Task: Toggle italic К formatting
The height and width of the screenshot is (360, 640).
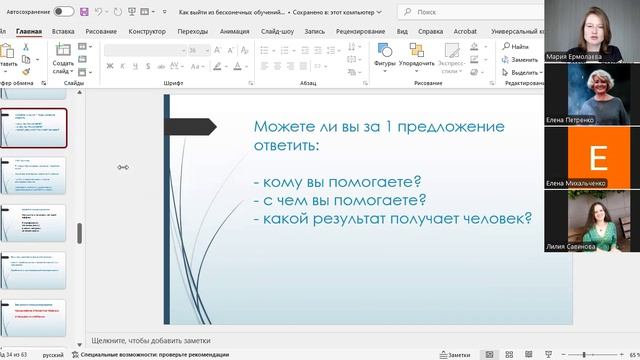Action: pyautogui.click(x=122, y=66)
